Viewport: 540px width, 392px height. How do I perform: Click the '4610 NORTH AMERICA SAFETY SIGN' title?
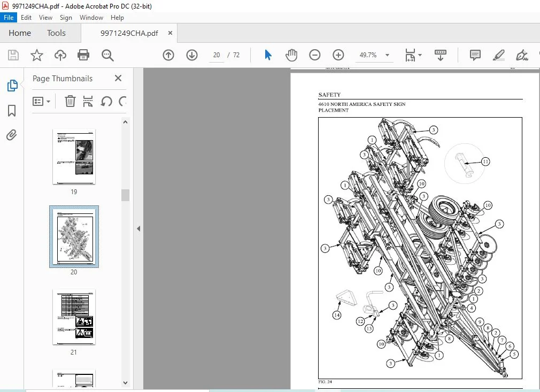click(x=361, y=104)
